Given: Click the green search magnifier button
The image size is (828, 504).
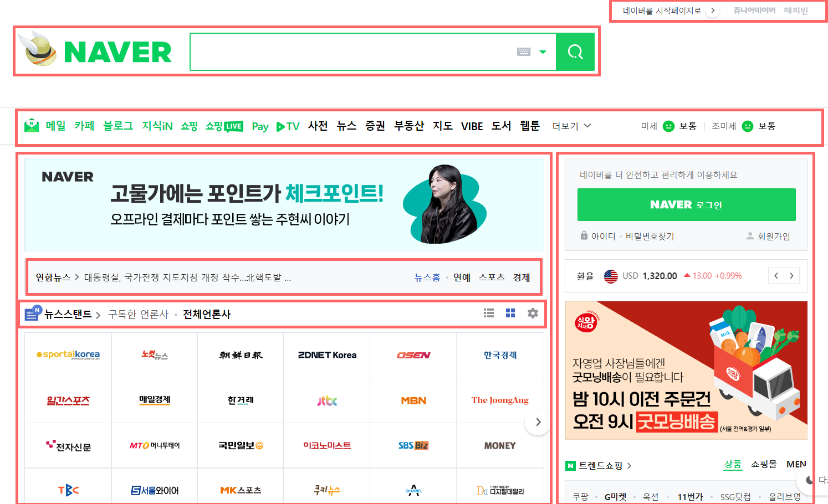Looking at the screenshot, I should coord(575,52).
